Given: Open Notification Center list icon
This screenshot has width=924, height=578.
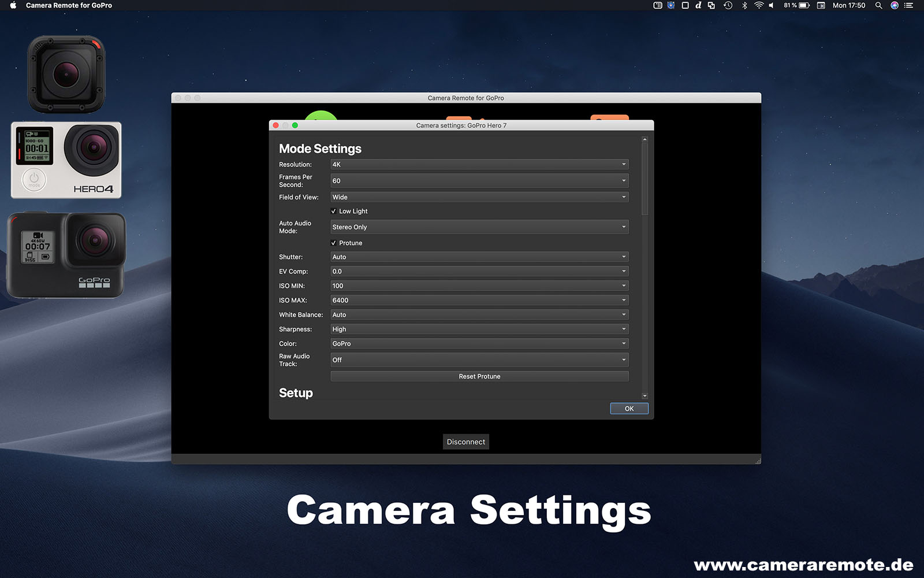Looking at the screenshot, I should [x=909, y=5].
